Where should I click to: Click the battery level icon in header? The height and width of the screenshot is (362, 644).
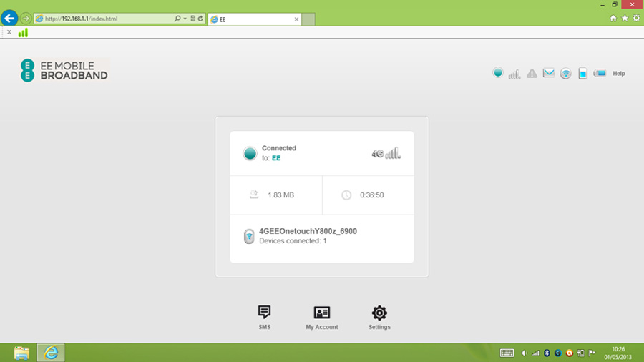pyautogui.click(x=600, y=74)
